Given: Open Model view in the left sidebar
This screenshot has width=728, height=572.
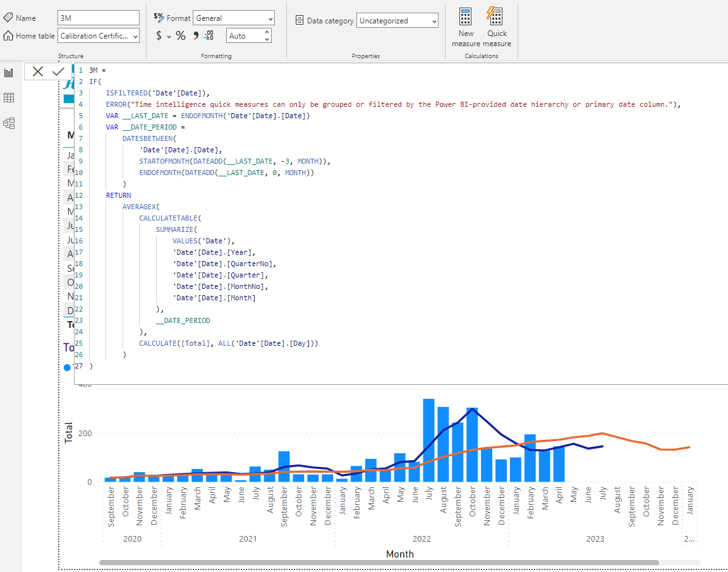Looking at the screenshot, I should (9, 123).
